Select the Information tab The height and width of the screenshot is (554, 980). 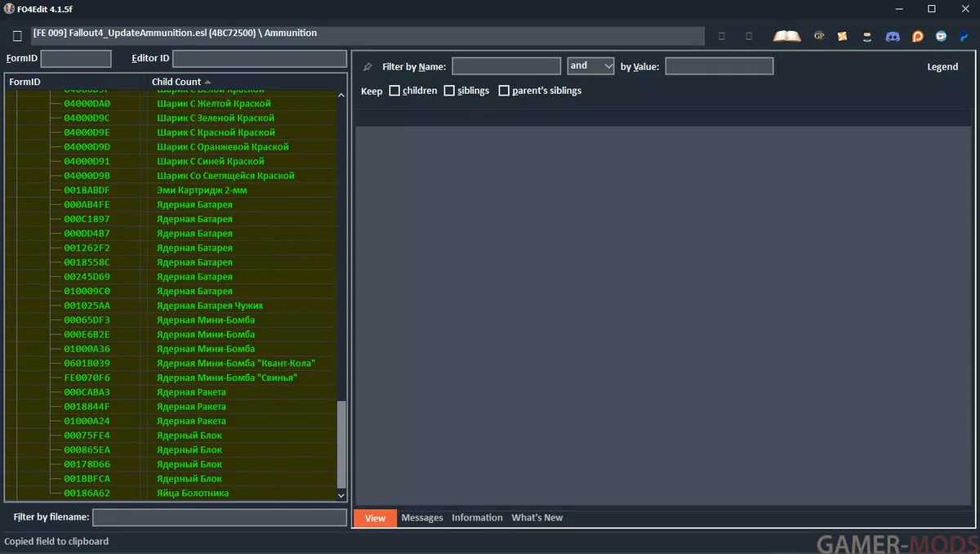[x=477, y=518]
